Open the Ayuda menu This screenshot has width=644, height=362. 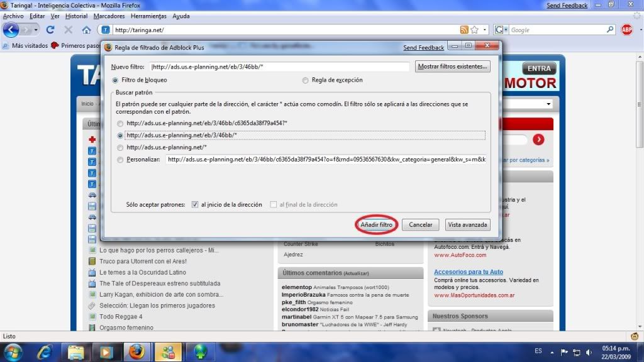[x=180, y=16]
